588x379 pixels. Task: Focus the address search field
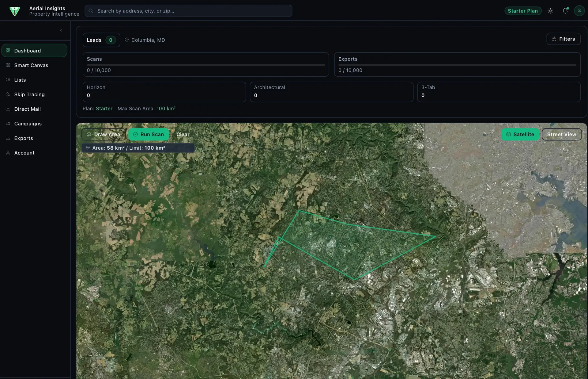tap(188, 11)
